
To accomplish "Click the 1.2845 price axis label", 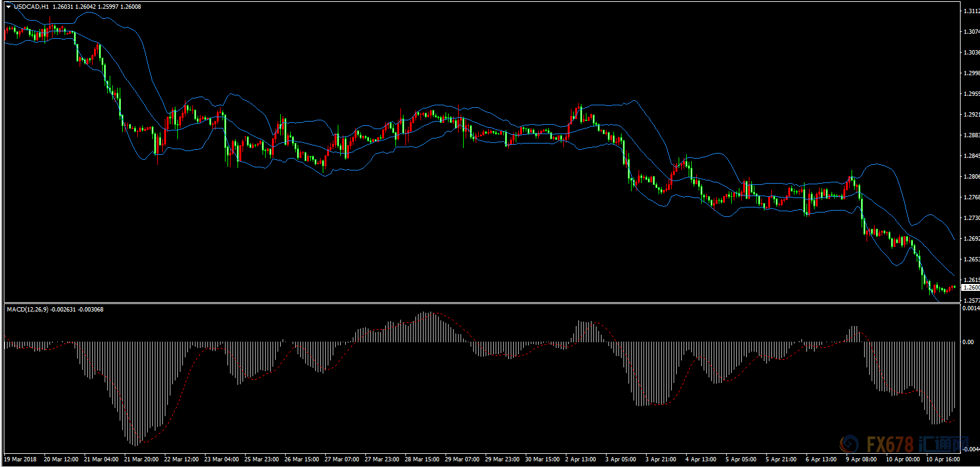I will (x=971, y=155).
